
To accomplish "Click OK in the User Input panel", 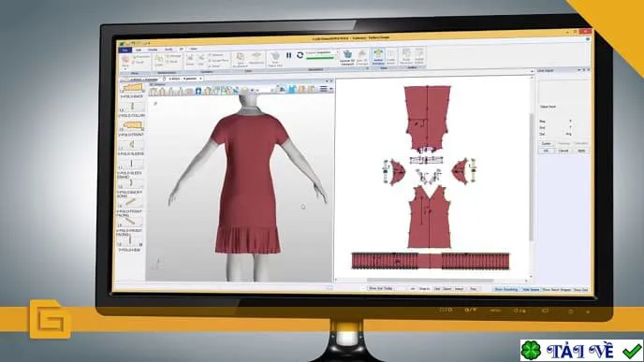I will (546, 151).
